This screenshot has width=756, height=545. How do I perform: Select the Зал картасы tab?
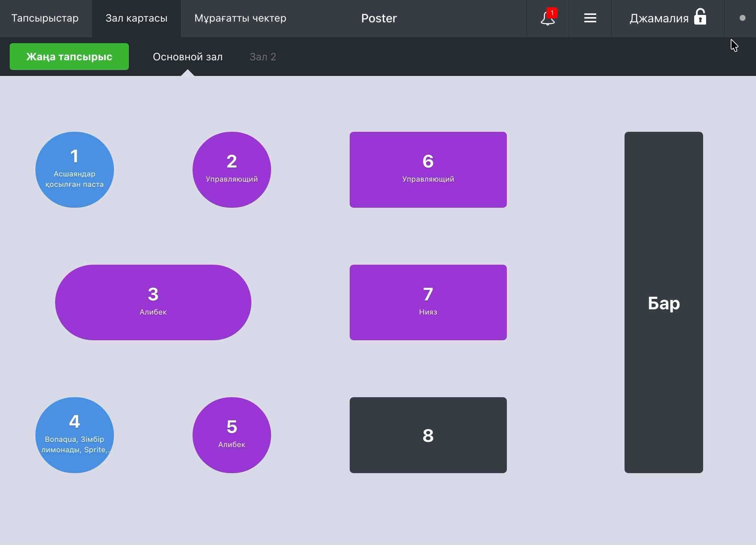click(x=136, y=18)
